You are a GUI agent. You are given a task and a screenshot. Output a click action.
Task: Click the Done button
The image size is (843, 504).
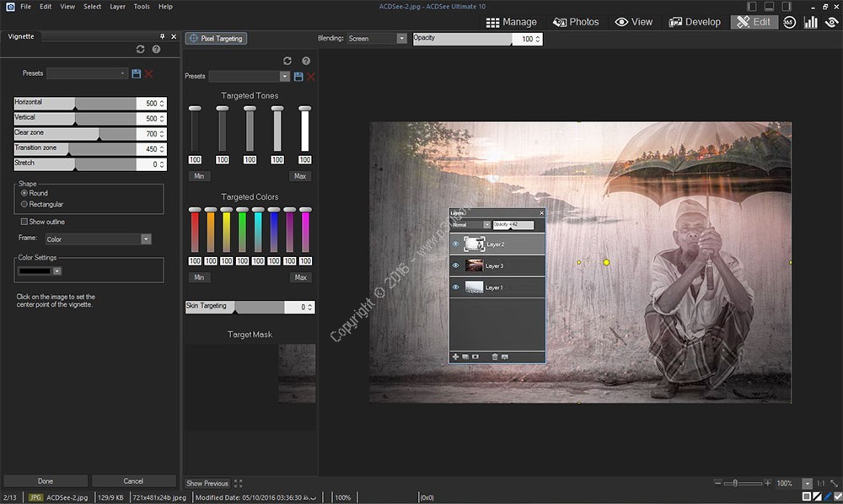point(45,480)
